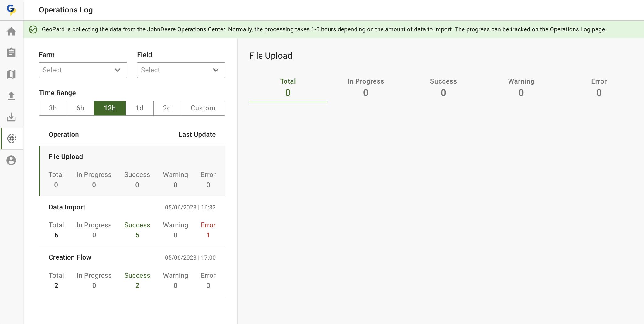Click the GeoPard logo icon
The image size is (644, 324).
11,10
